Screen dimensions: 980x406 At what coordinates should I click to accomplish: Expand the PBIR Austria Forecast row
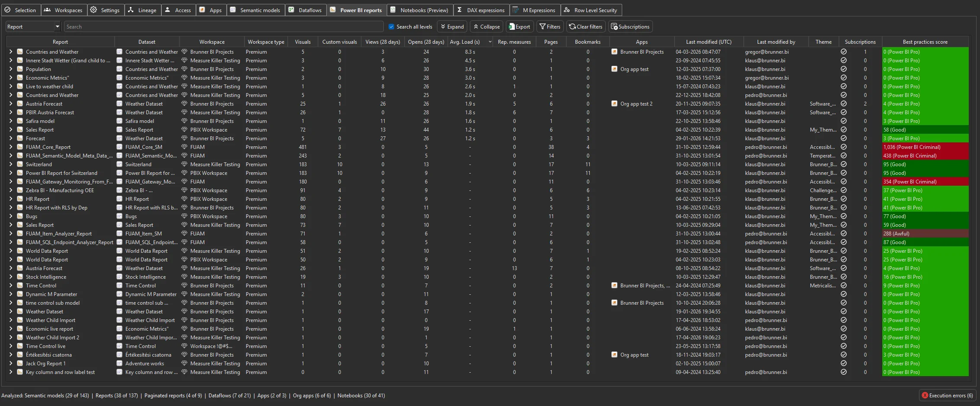(x=11, y=113)
